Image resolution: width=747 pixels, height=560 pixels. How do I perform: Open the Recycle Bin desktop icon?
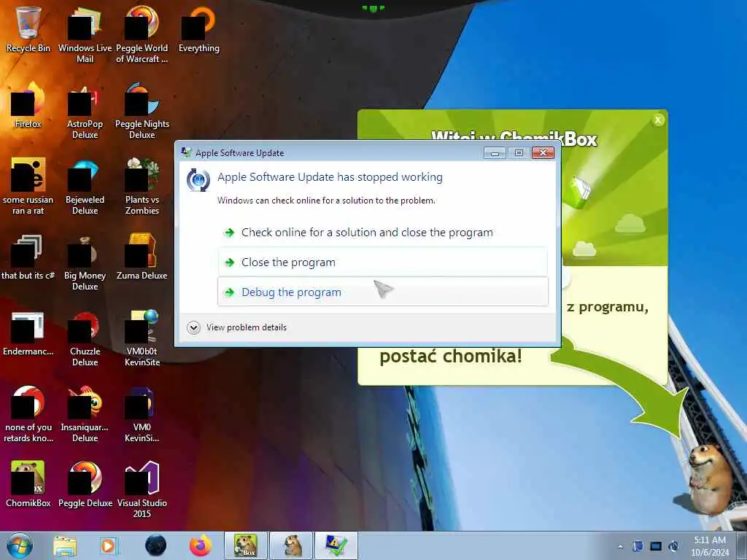click(28, 31)
